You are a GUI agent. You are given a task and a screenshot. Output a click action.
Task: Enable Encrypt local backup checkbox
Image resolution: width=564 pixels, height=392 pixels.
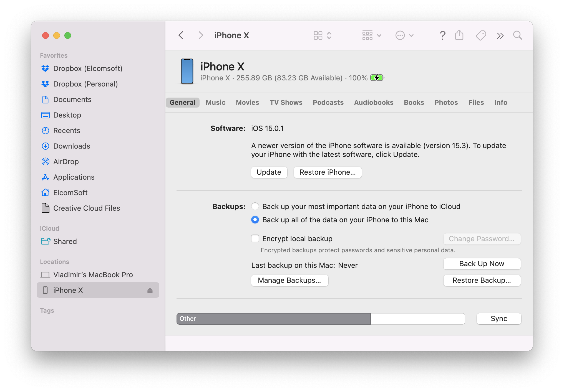click(255, 238)
